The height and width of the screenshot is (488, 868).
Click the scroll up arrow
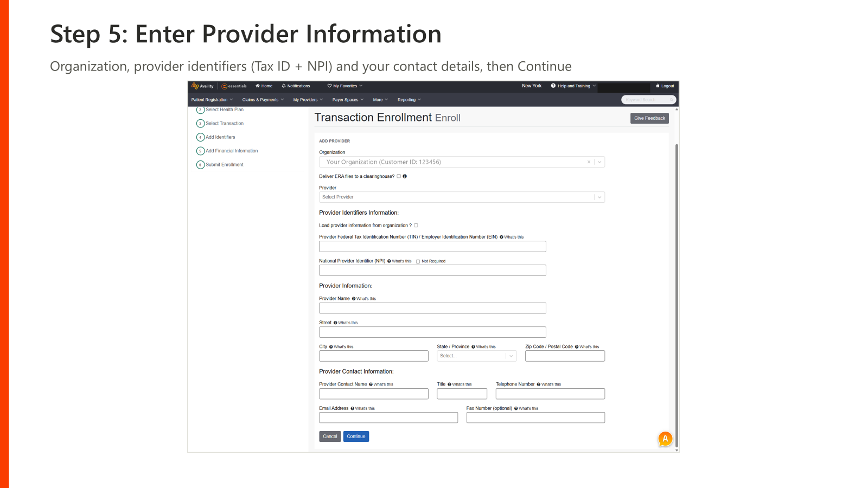click(x=676, y=110)
